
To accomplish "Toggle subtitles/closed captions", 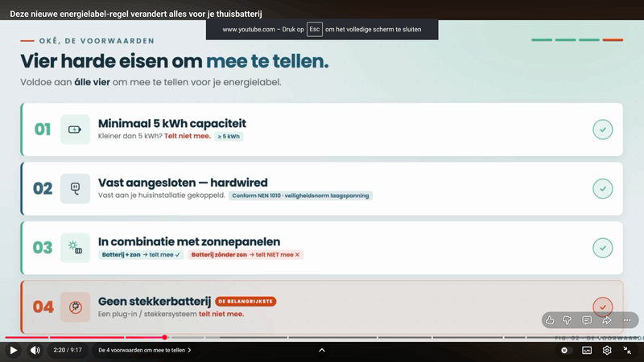I will pyautogui.click(x=587, y=350).
